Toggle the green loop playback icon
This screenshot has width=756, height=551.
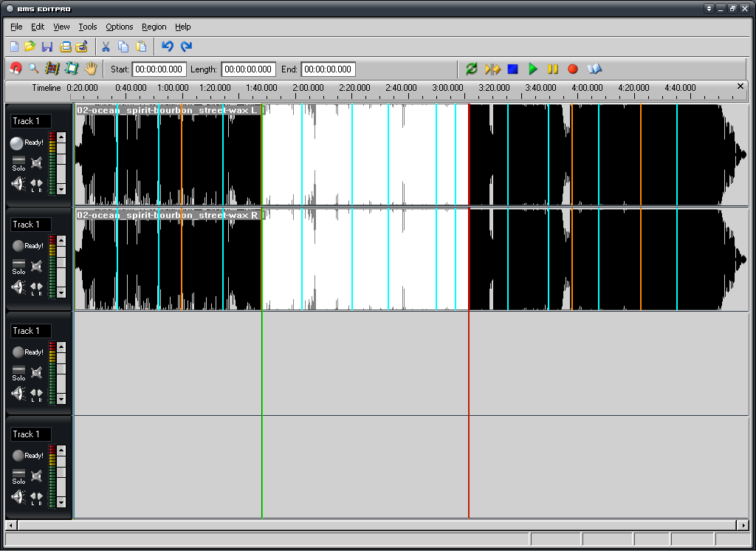click(472, 69)
